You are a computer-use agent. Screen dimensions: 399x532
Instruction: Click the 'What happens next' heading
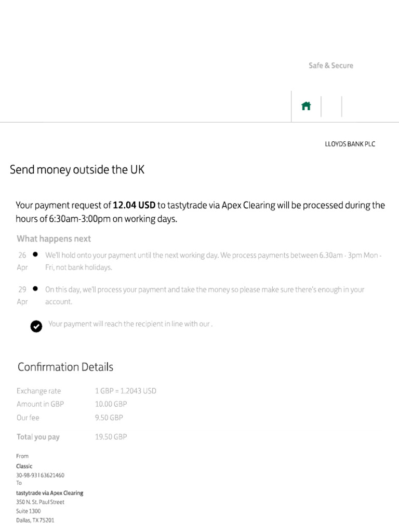tap(54, 238)
